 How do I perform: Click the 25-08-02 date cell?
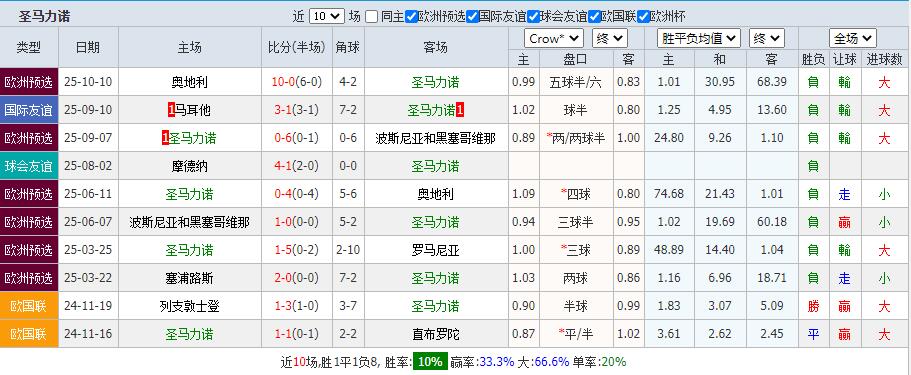89,166
